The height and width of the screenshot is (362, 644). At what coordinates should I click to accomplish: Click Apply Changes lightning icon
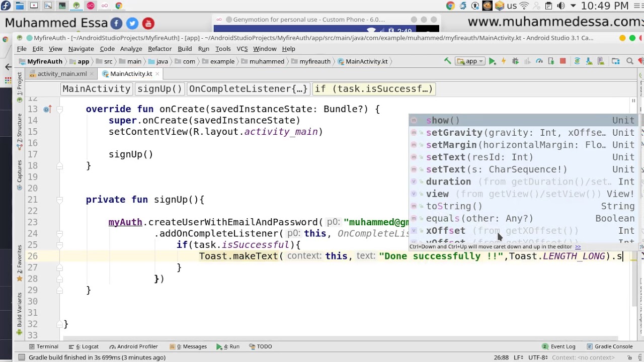point(504,61)
